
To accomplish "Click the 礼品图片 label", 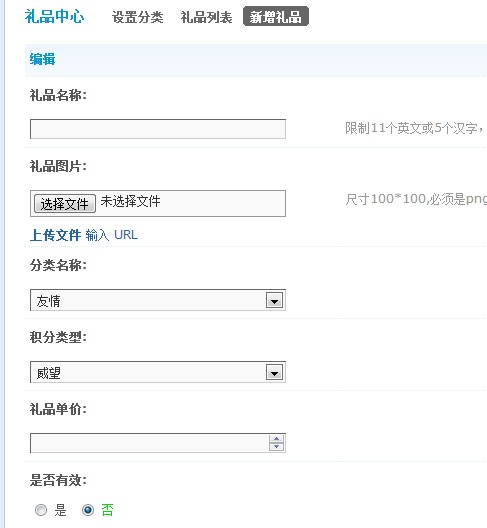I will [x=58, y=166].
